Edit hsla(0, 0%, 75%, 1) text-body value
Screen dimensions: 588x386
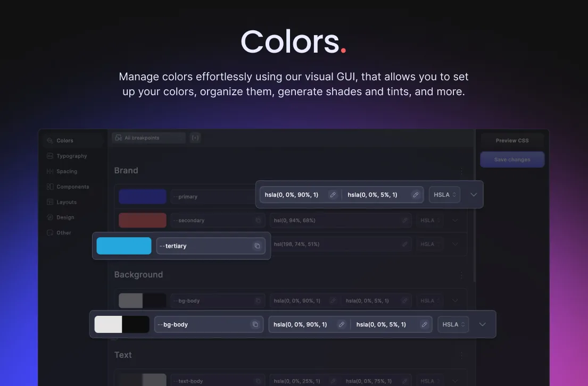click(x=404, y=381)
